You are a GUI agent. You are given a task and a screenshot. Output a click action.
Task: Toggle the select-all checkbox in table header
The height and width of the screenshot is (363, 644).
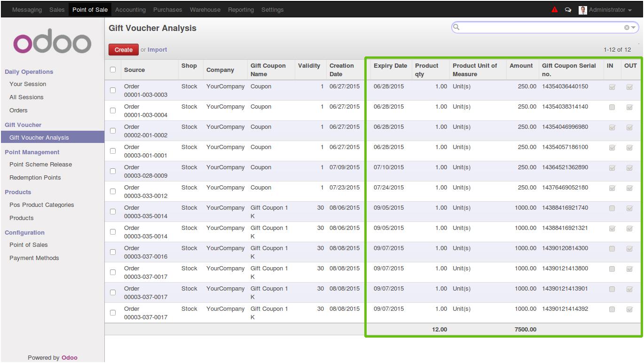tap(113, 70)
